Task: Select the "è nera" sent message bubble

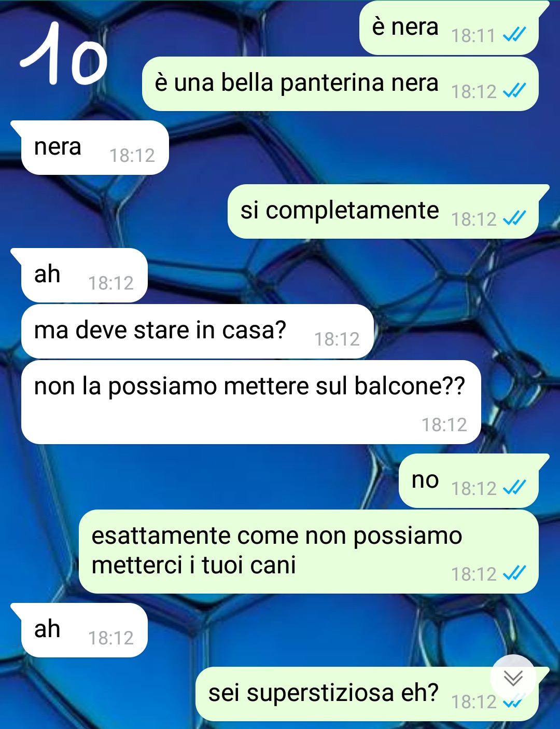Action: [449, 28]
